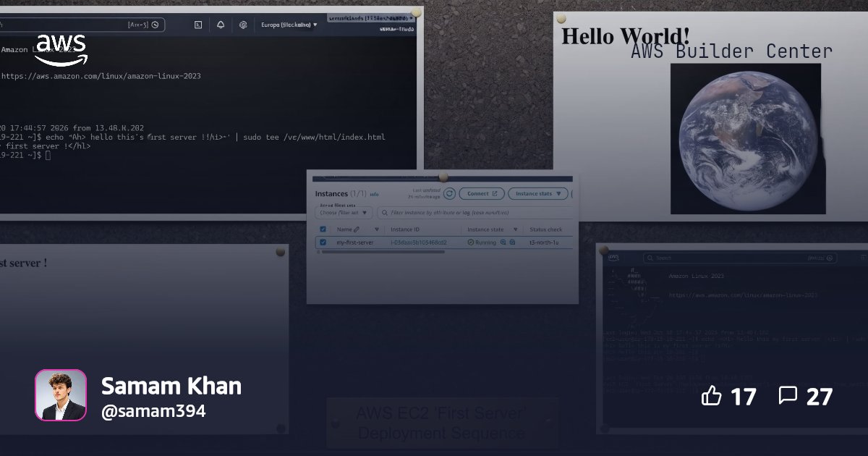Select the amazon-linux-2023 URL text
This screenshot has width=868, height=456.
coord(101,76)
